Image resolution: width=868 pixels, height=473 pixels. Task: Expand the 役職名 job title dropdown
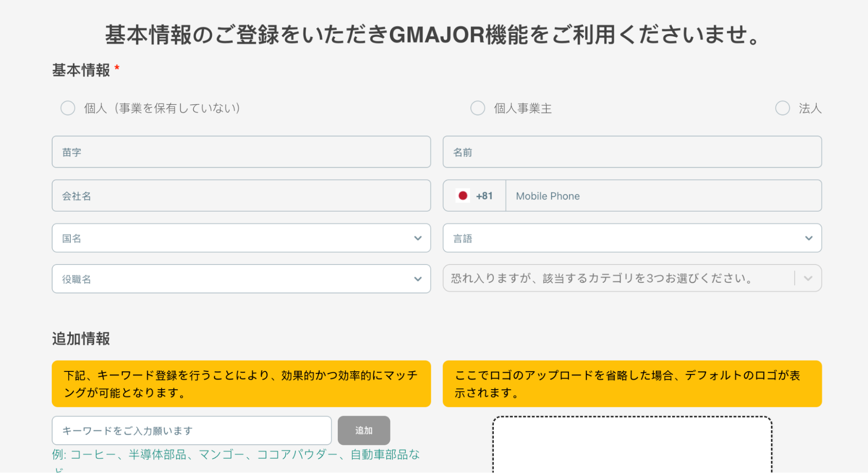[x=234, y=279]
